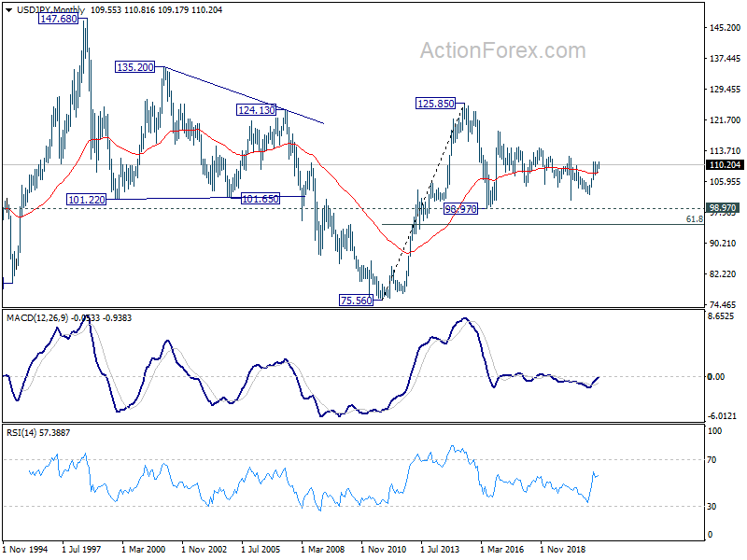This screenshot has height=560, width=747.
Task: Select the 75.560 low price label
Action: click(x=357, y=300)
